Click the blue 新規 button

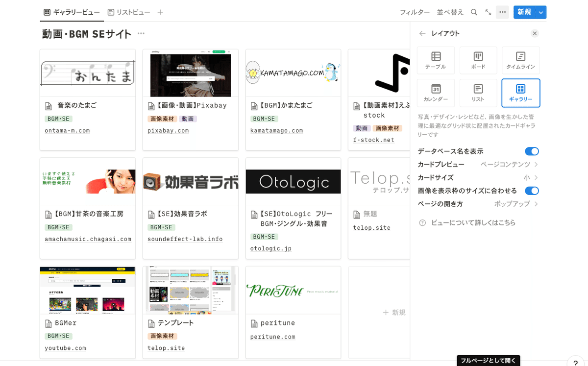pos(524,12)
